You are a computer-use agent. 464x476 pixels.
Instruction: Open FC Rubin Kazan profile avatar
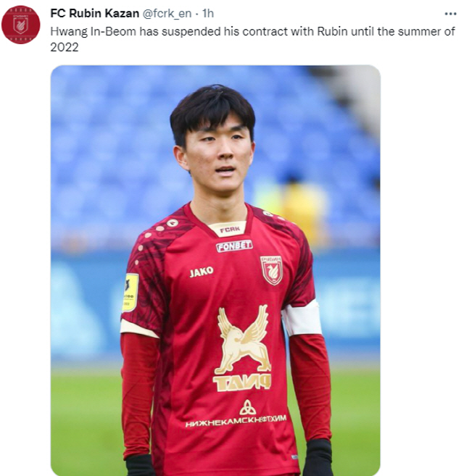(21, 25)
